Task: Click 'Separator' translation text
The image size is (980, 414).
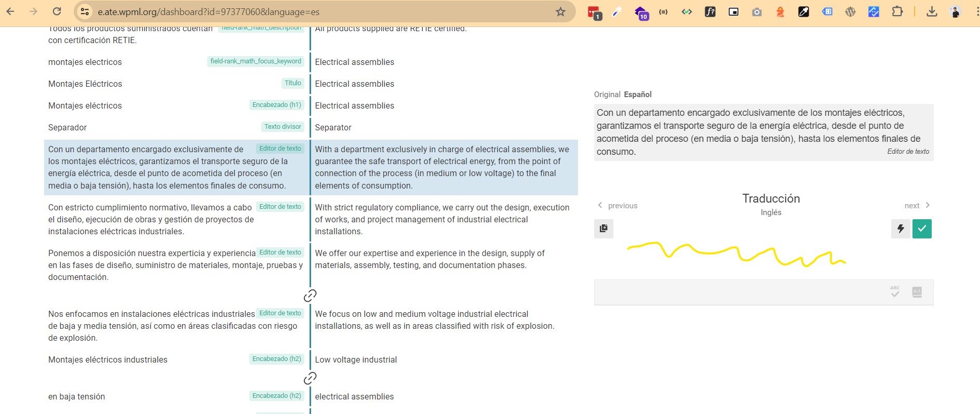Action: [333, 127]
